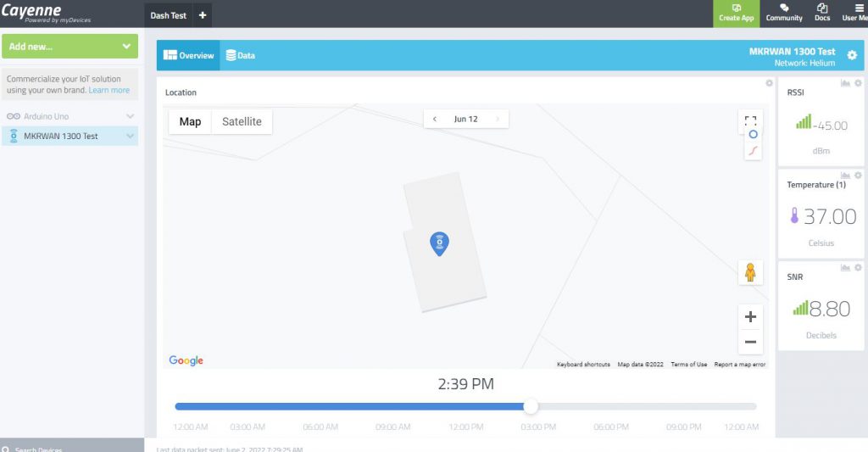Switch to the Data tab
This screenshot has width=868, height=452.
[241, 55]
